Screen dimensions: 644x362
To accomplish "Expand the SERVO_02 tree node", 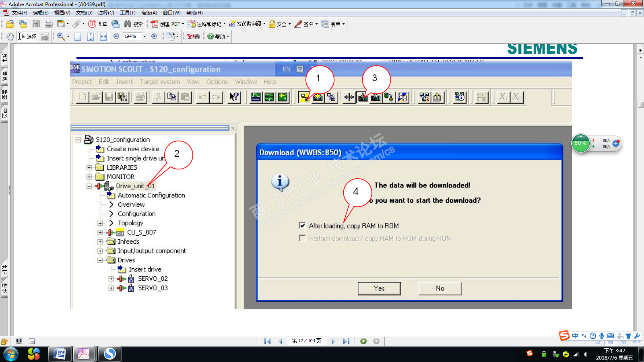I will point(111,279).
